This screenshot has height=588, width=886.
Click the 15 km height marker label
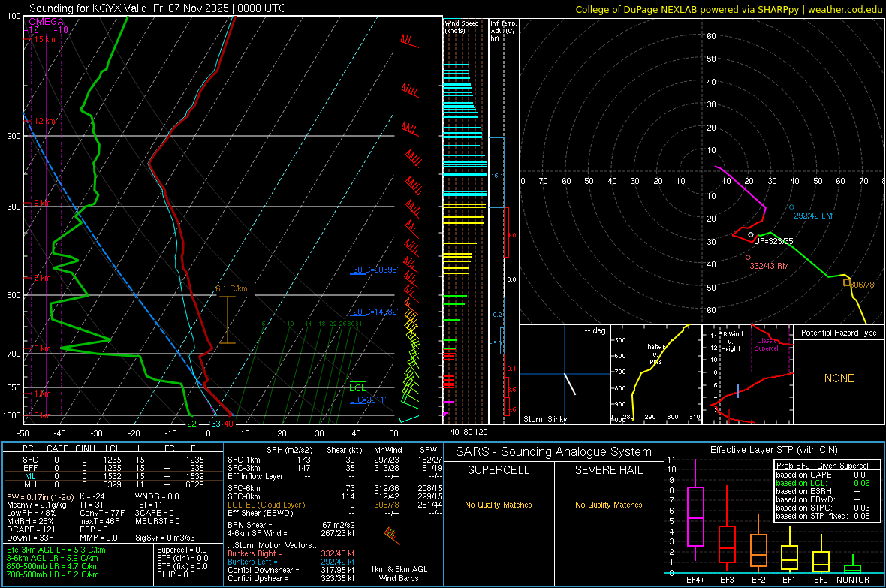click(x=44, y=39)
